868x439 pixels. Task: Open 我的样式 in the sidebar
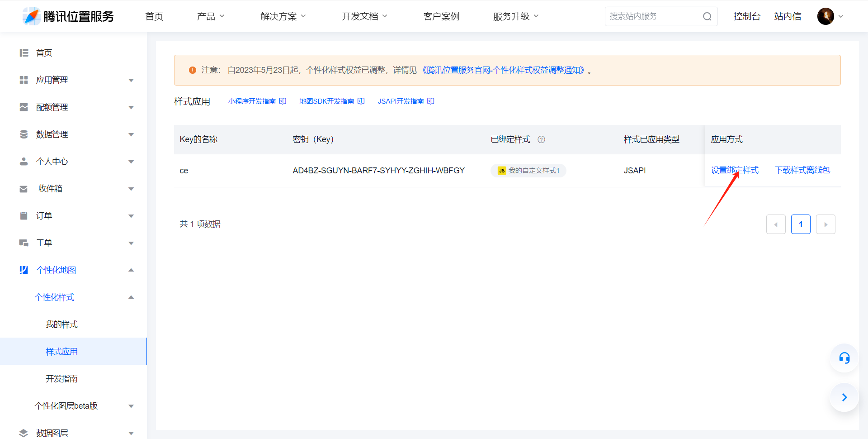(61, 324)
